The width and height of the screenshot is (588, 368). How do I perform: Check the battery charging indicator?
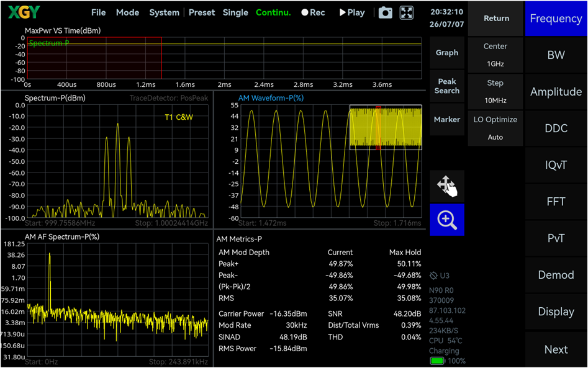pyautogui.click(x=437, y=361)
